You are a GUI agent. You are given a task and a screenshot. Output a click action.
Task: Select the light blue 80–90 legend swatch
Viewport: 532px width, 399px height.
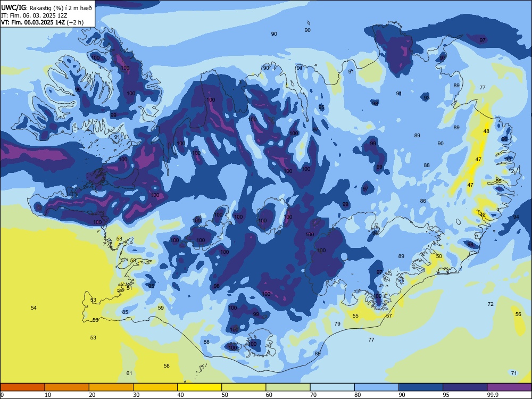[377, 387]
